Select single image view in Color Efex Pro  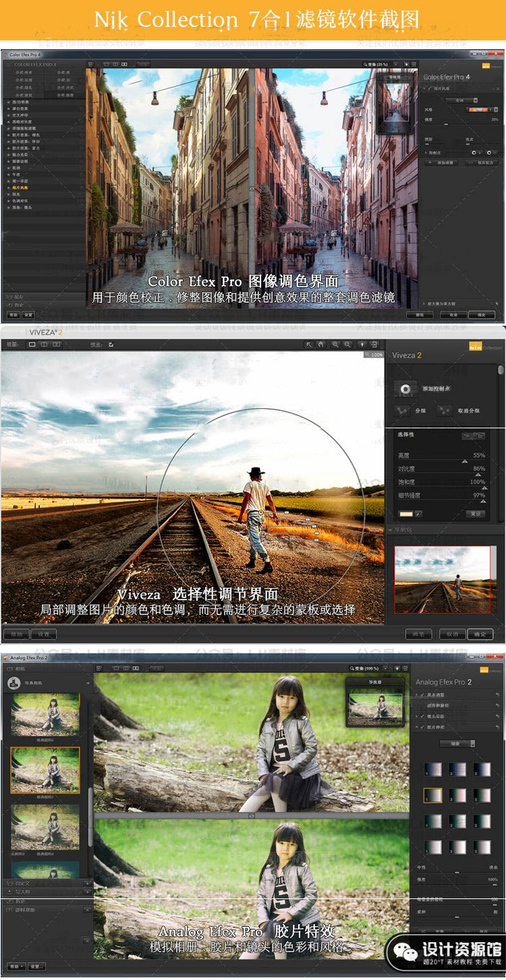[x=107, y=63]
